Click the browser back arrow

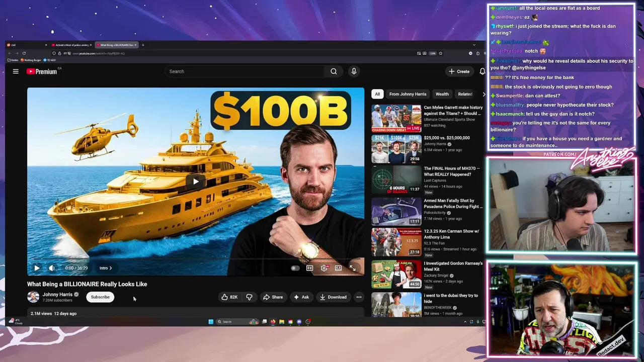[x=10, y=53]
